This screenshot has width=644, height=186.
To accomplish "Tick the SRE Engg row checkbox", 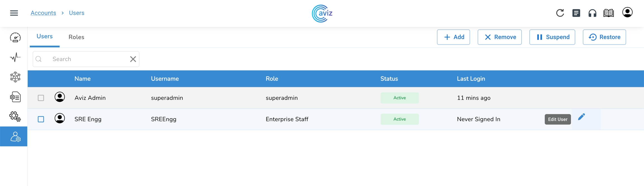I will (41, 119).
